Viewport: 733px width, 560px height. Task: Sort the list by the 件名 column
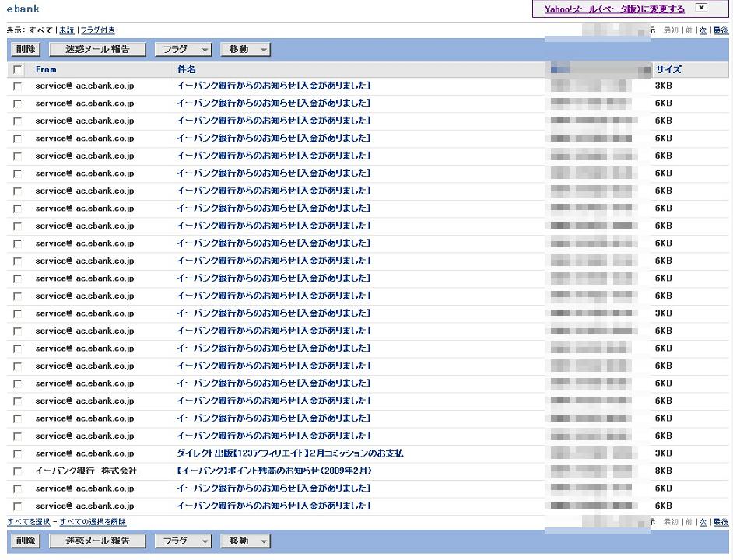tap(187, 69)
